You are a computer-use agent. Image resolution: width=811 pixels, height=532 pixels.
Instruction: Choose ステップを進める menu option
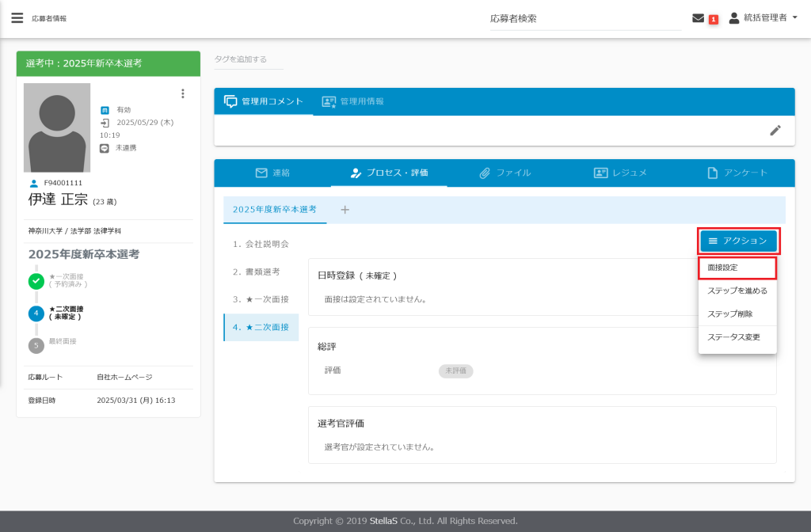click(737, 291)
